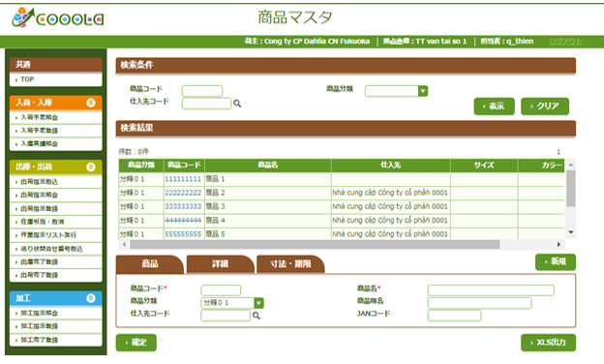Viewport: 604px width, 364px height.
Task: Switch to the 詳細 tab
Action: coord(220,264)
